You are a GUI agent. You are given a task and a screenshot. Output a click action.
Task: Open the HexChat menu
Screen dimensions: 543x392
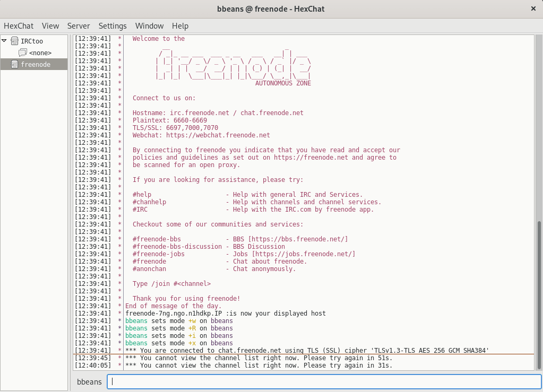pyautogui.click(x=19, y=25)
